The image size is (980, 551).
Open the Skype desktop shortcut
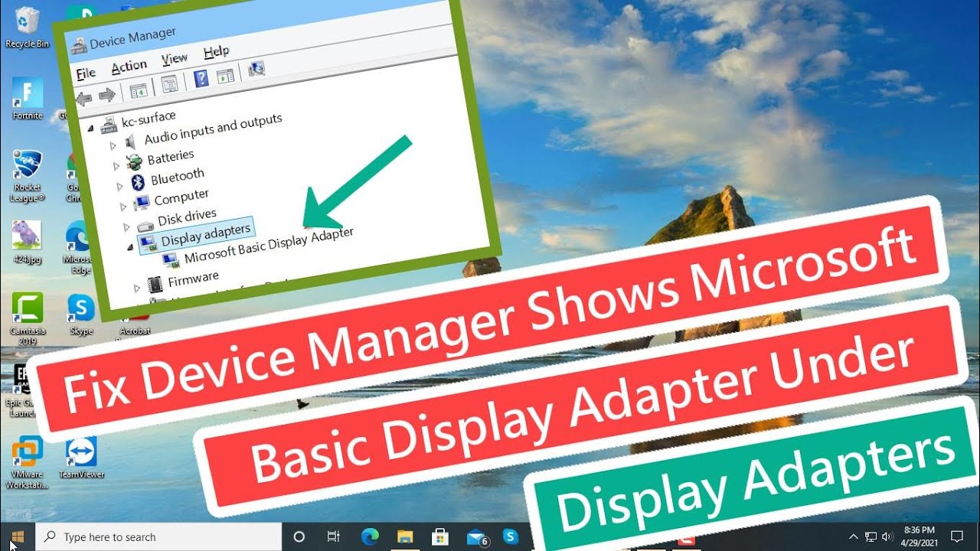81,314
